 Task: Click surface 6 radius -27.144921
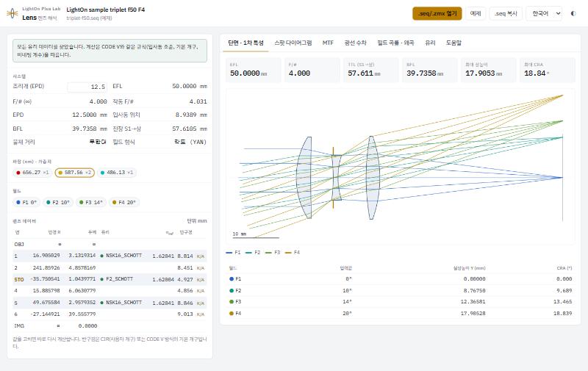[45, 314]
